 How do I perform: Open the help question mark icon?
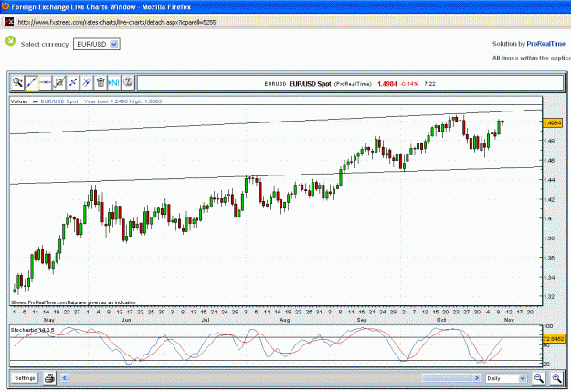[128, 83]
